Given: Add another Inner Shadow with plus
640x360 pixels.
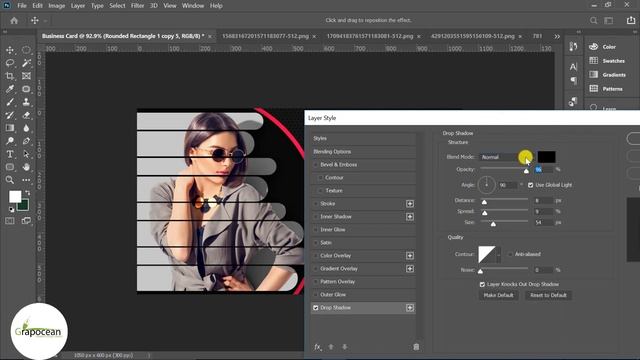Looking at the screenshot, I should (x=410, y=217).
